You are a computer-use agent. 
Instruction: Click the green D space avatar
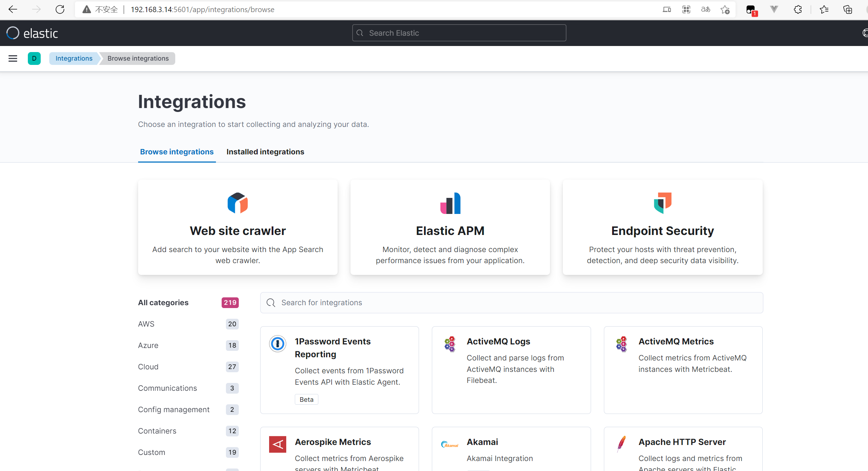[34, 58]
